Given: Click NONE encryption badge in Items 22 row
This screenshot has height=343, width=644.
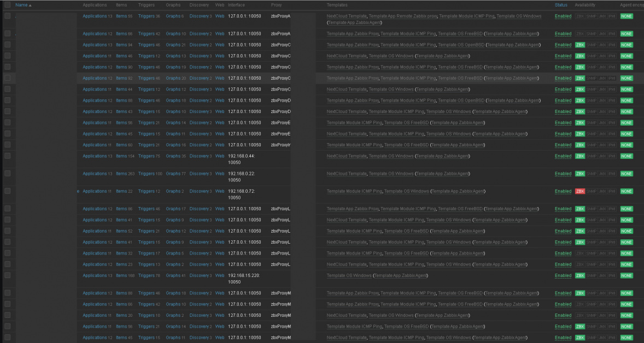Looking at the screenshot, I should click(627, 191).
